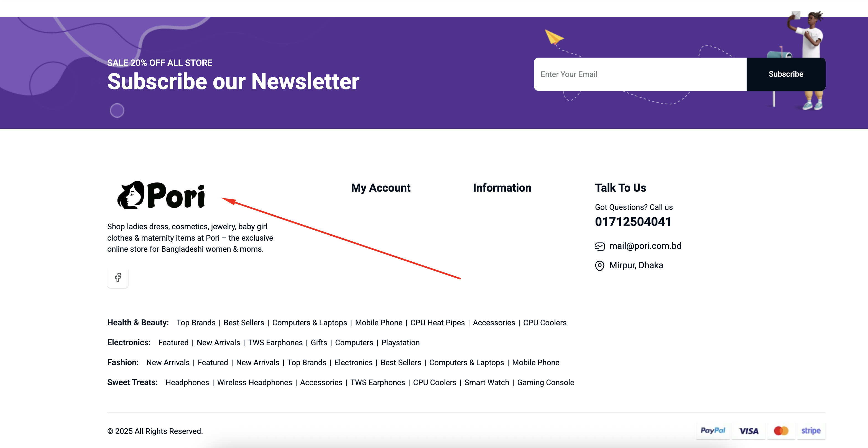Click the Pori logo in footer

[x=161, y=195]
